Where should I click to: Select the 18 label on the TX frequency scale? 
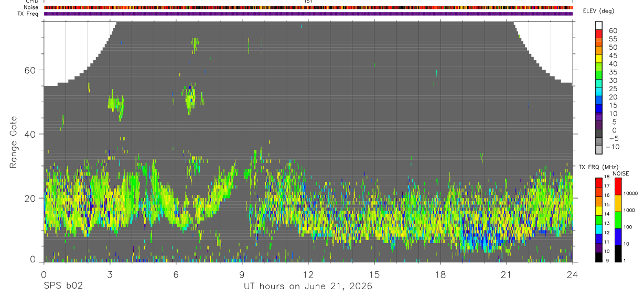pos(606,177)
